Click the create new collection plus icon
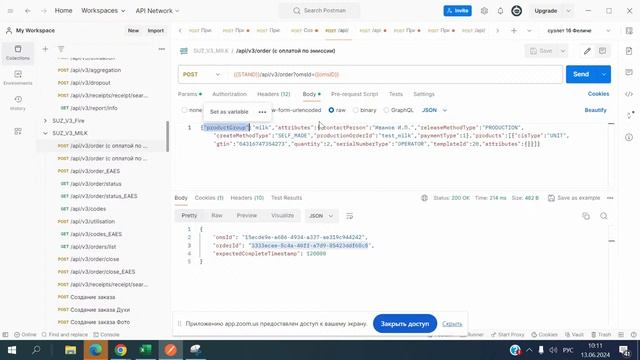The height and width of the screenshot is (360, 640). click(x=45, y=49)
